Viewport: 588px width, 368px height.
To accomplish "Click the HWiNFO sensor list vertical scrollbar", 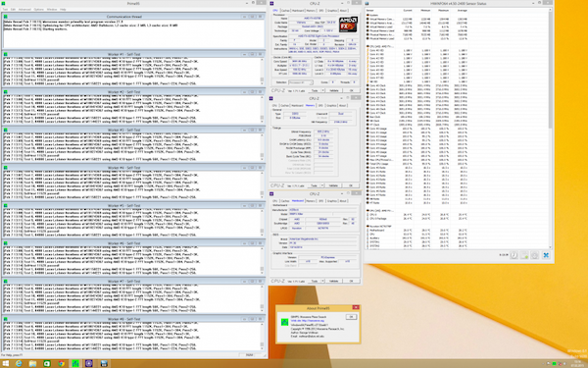I will coord(550,128).
